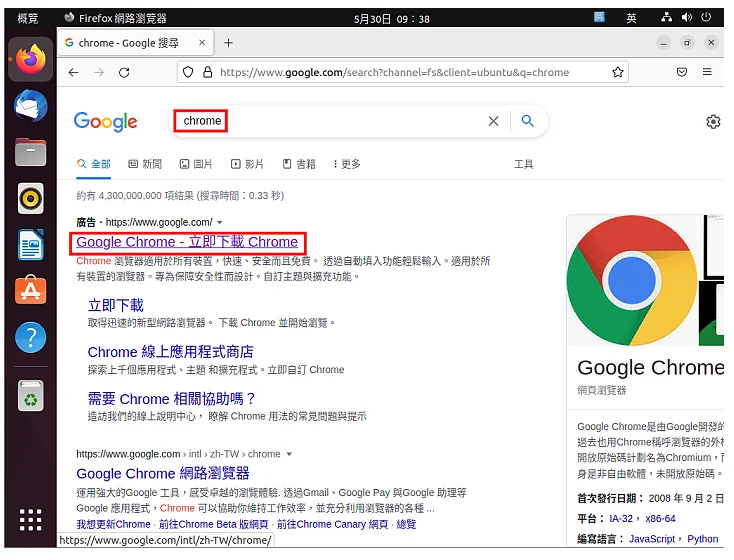Close the chrome - Google 搜尋 tab
This screenshot has width=734, height=560.
(x=202, y=43)
